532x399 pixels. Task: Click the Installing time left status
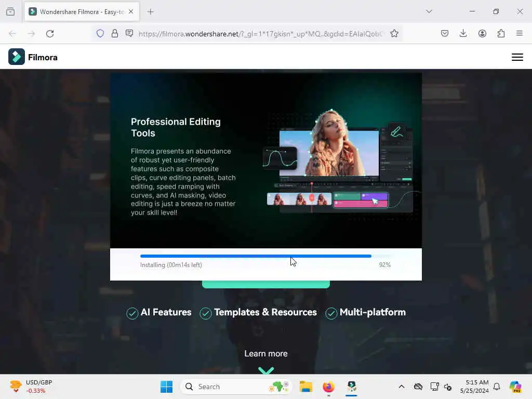(171, 265)
